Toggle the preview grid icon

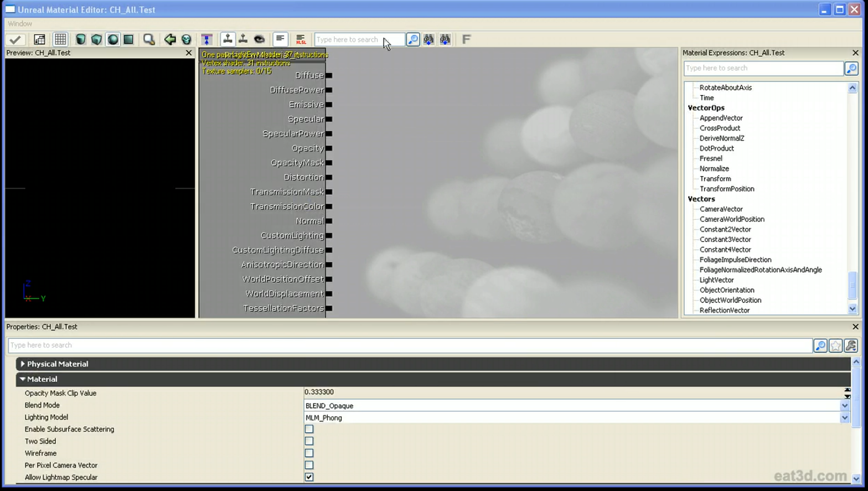point(60,39)
